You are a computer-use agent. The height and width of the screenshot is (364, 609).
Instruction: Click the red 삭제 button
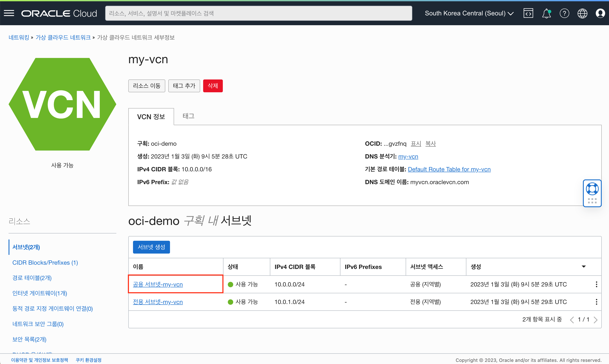tap(213, 86)
